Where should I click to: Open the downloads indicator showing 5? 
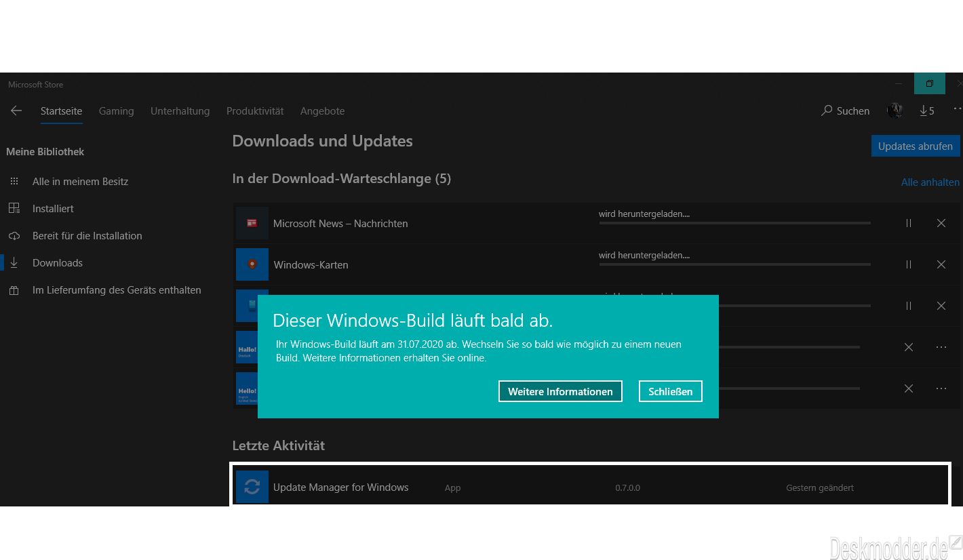(926, 111)
